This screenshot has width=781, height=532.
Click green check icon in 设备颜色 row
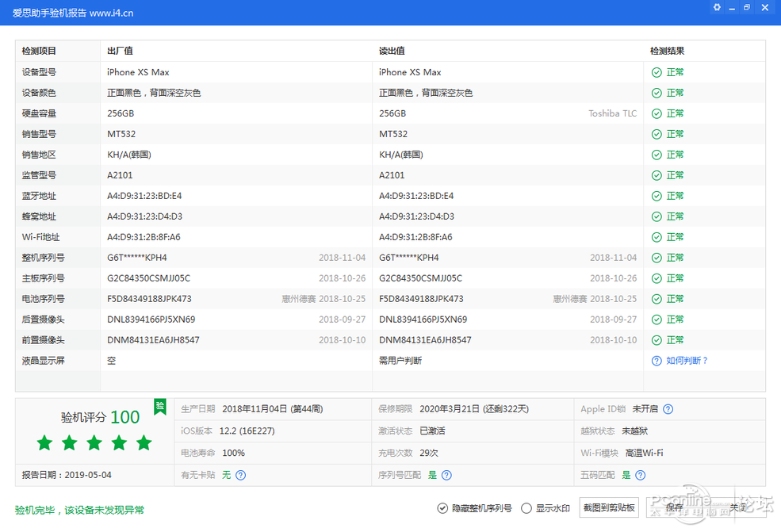tap(657, 93)
